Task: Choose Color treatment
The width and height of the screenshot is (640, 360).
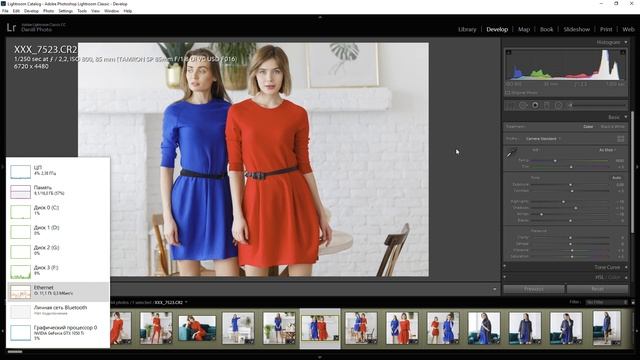Action: pos(588,127)
